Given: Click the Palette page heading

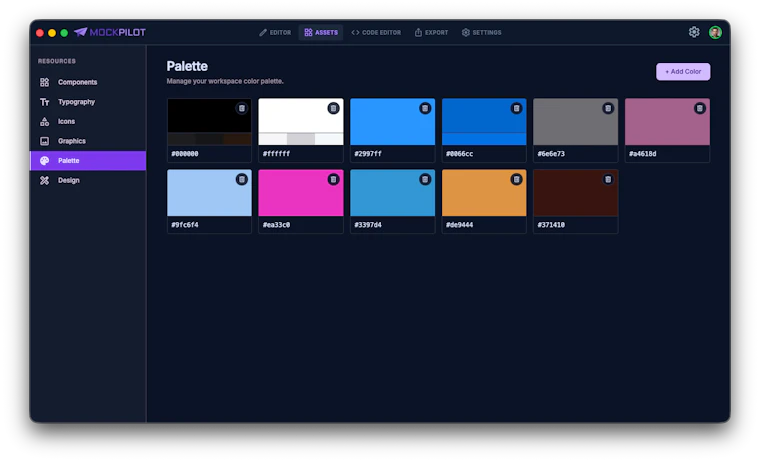Looking at the screenshot, I should (x=187, y=66).
